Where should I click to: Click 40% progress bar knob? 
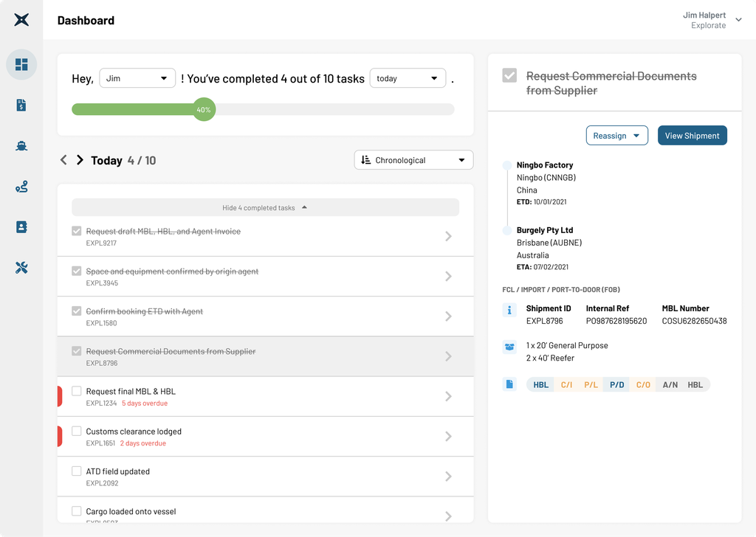(204, 109)
